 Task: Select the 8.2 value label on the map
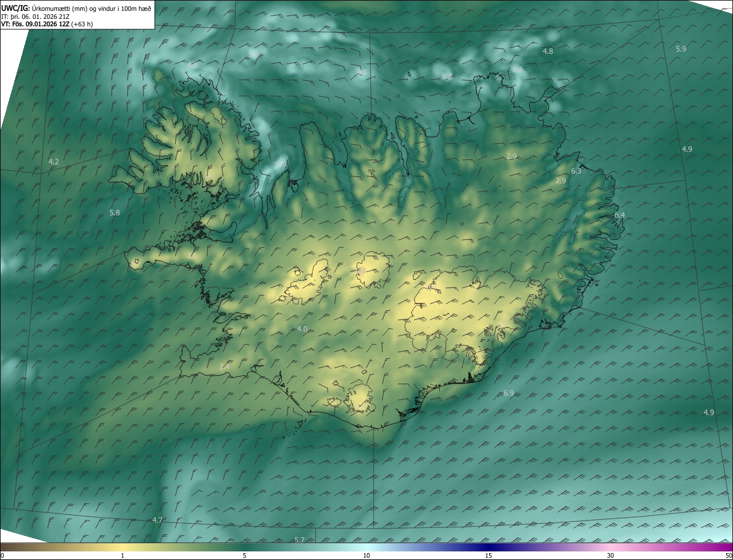click(x=447, y=77)
